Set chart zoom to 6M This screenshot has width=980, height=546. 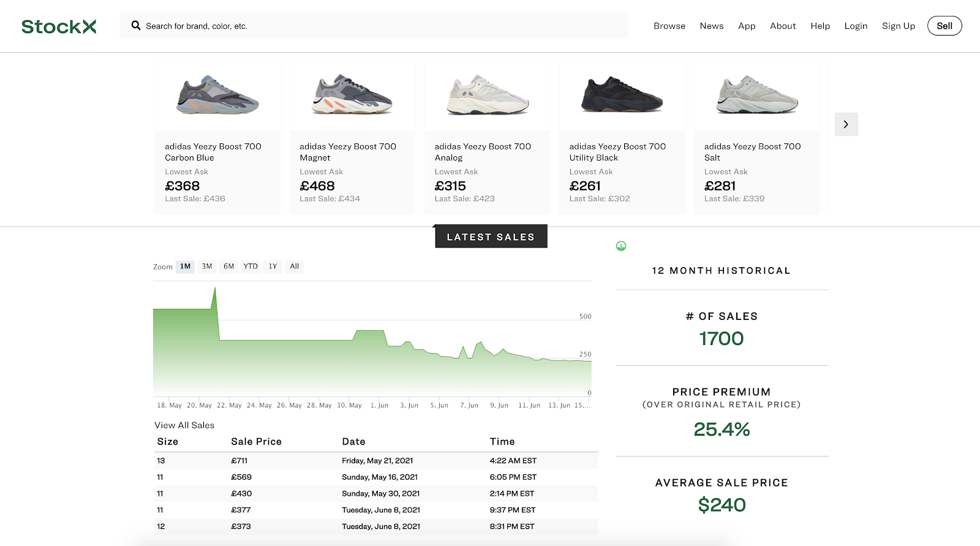tap(229, 267)
